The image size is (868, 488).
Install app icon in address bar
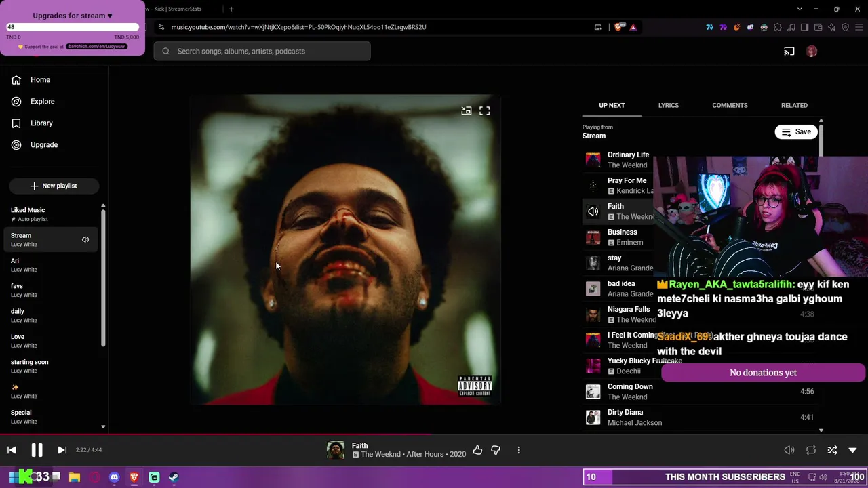click(x=598, y=27)
